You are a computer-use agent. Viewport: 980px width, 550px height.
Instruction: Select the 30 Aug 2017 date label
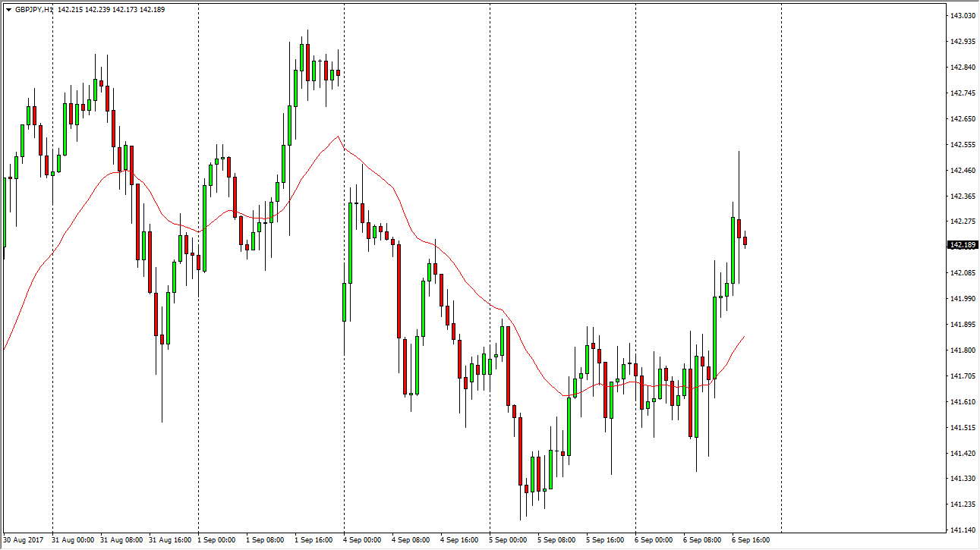24,540
